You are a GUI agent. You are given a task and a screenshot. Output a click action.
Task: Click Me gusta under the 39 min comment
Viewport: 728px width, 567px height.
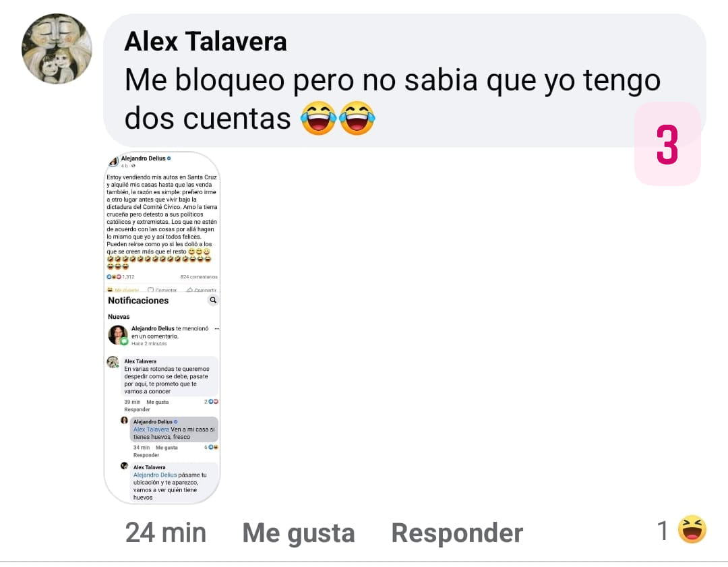tap(157, 402)
